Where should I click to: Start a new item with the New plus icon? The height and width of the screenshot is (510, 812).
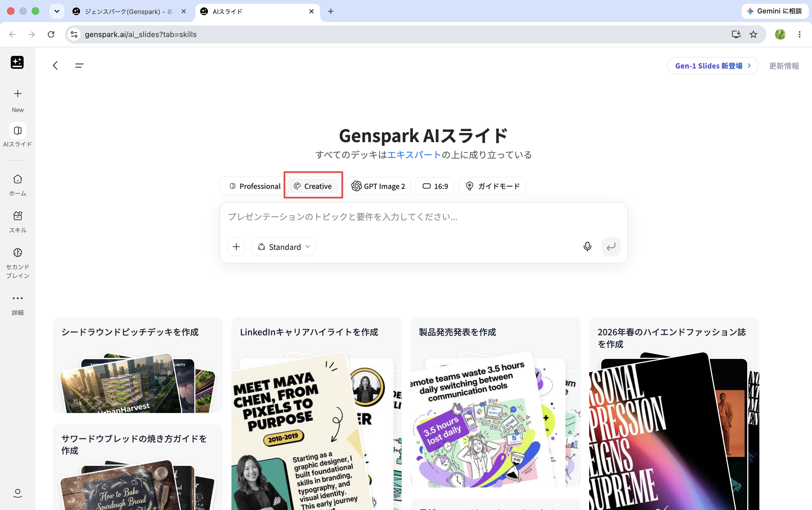click(17, 94)
